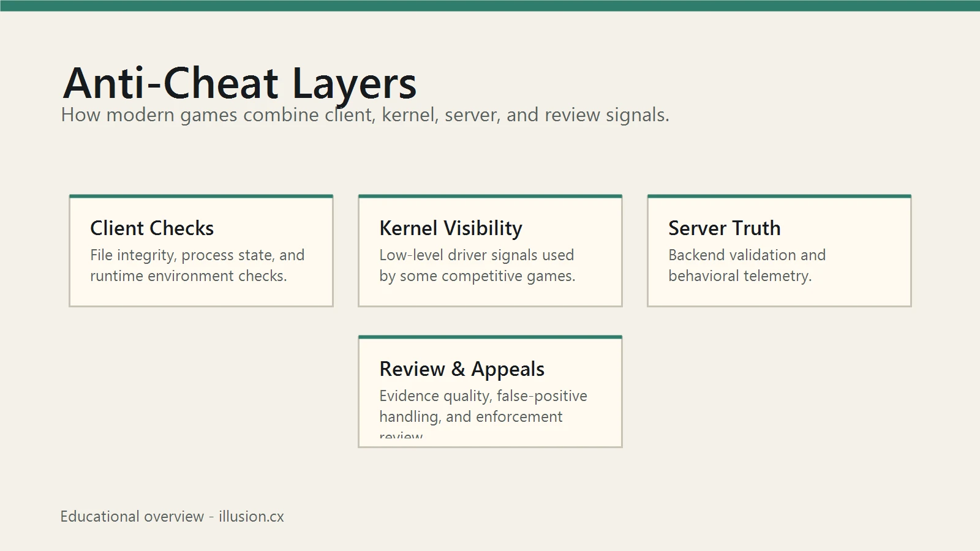Click the green bar at the slide top

tap(490, 6)
